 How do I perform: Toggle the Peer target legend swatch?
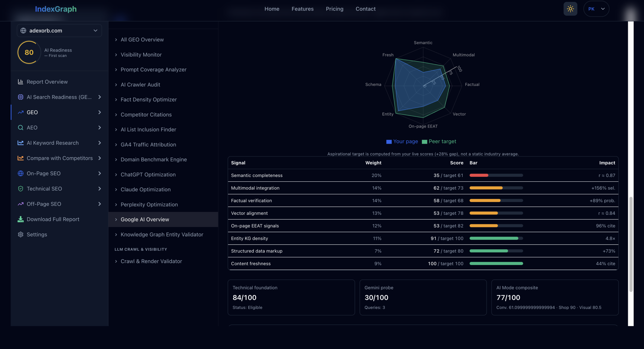click(x=424, y=142)
